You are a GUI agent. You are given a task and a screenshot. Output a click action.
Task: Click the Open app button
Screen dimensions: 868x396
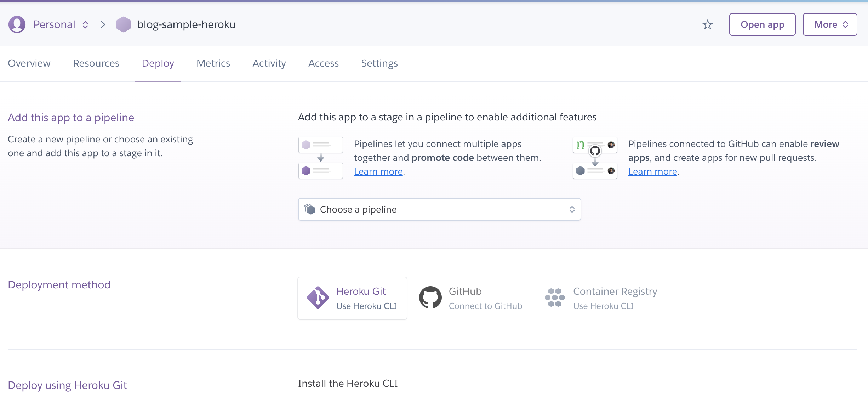[762, 24]
